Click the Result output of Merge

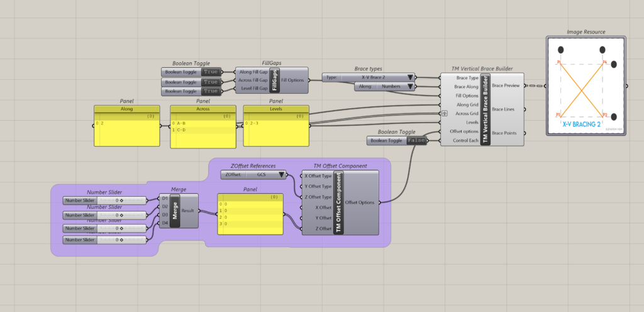[187, 211]
